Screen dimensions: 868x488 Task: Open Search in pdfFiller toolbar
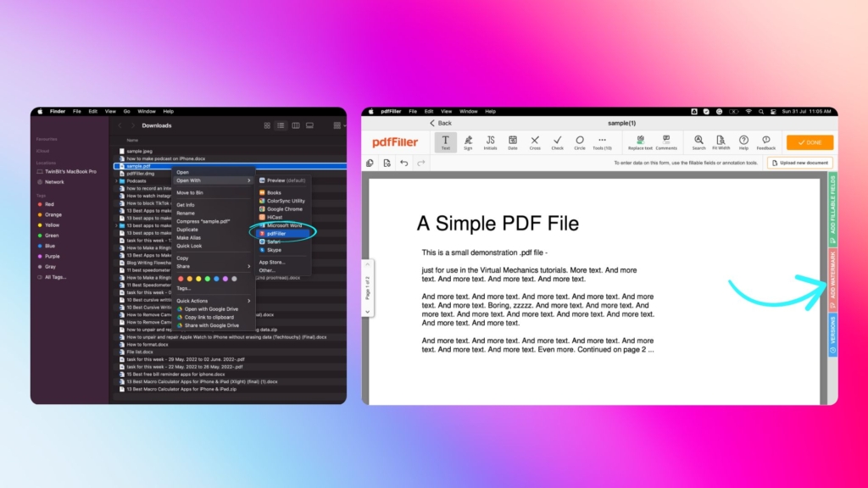point(698,142)
